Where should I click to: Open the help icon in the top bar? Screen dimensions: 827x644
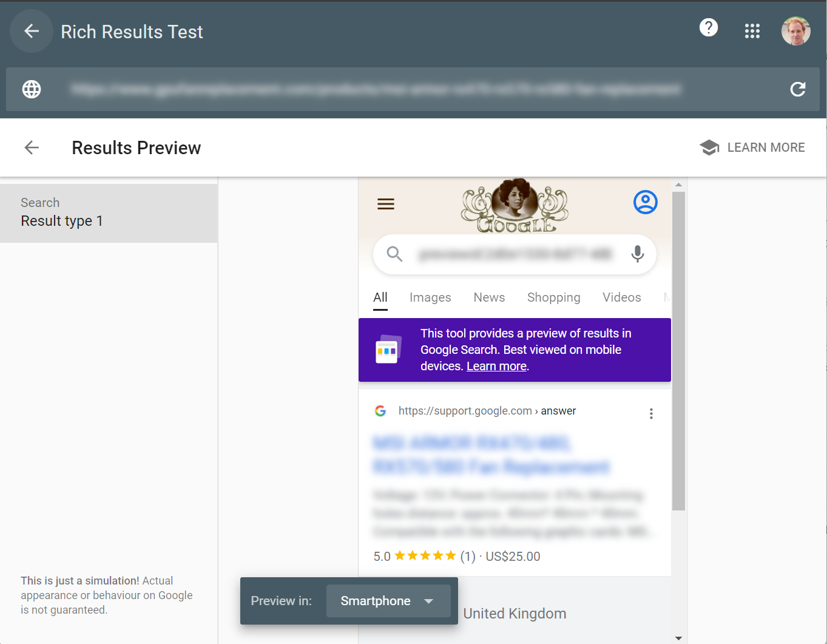(x=709, y=27)
